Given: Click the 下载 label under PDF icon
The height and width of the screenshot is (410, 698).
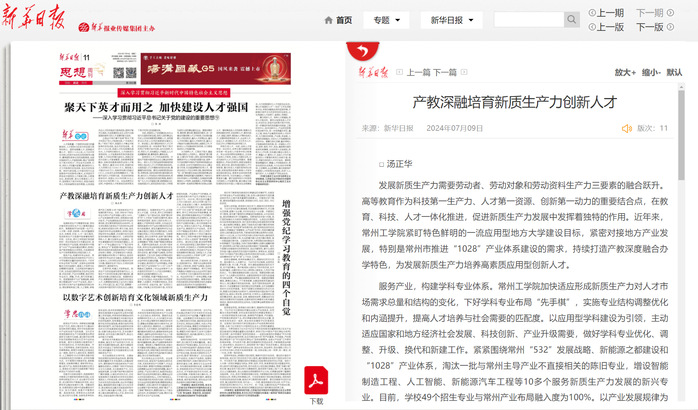Looking at the screenshot, I should (317, 401).
